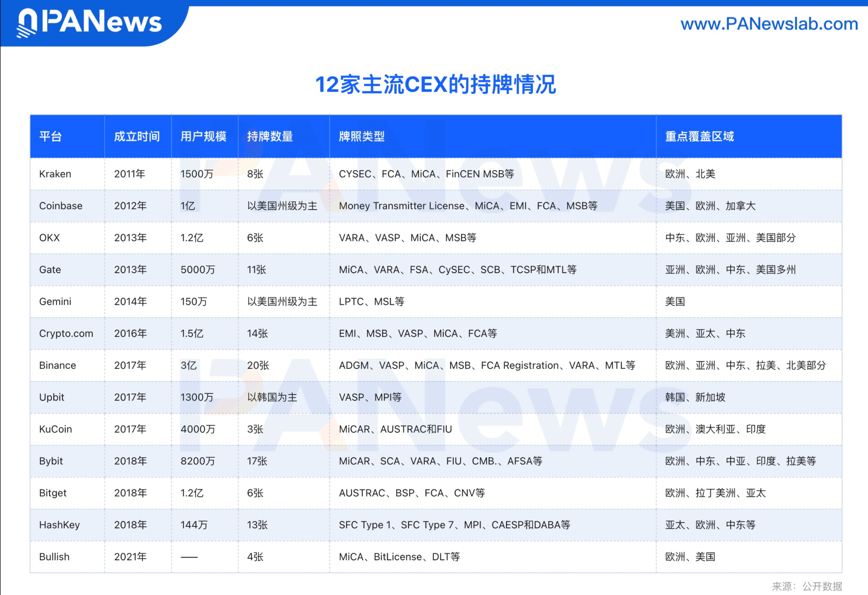Click HashKey's license count 13张

coord(257,525)
